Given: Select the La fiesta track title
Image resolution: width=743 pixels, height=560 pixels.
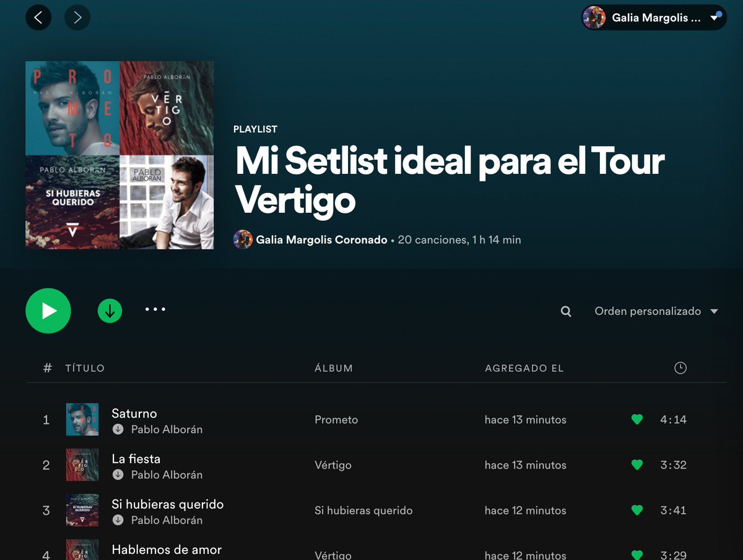Looking at the screenshot, I should pos(136,459).
